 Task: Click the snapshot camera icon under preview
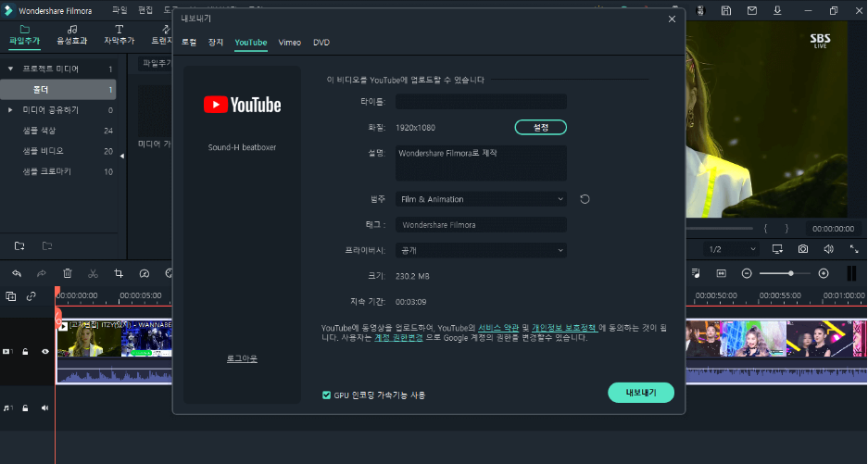(x=802, y=249)
